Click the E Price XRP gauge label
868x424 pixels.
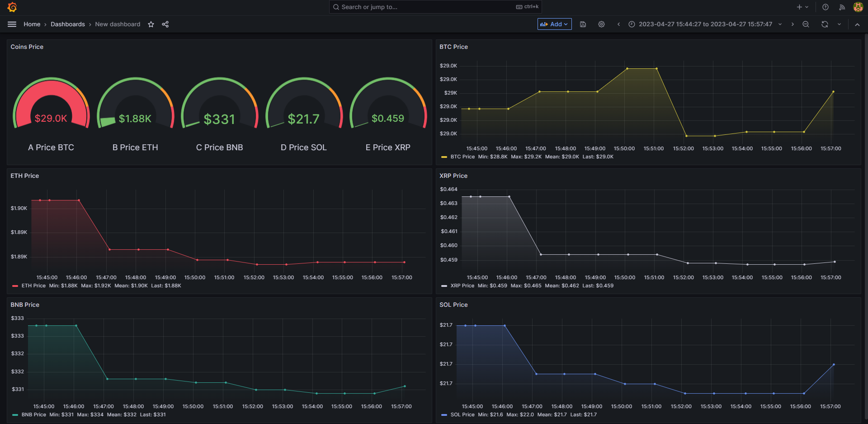pos(388,148)
